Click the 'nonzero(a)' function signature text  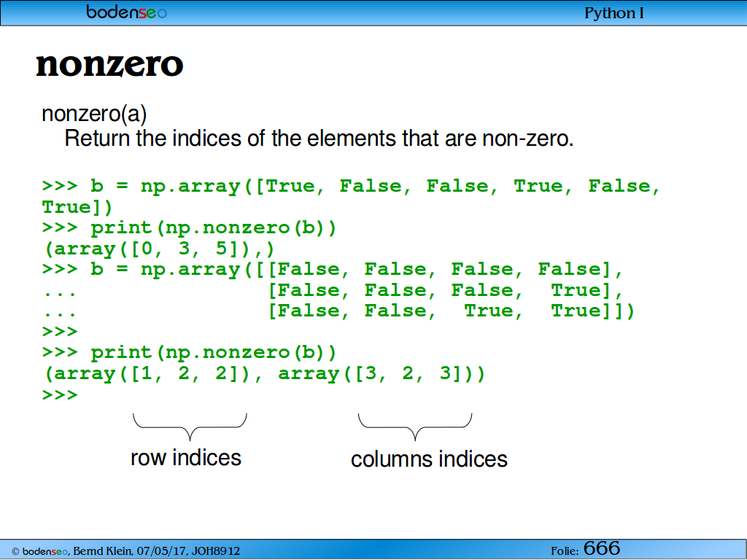tap(94, 114)
